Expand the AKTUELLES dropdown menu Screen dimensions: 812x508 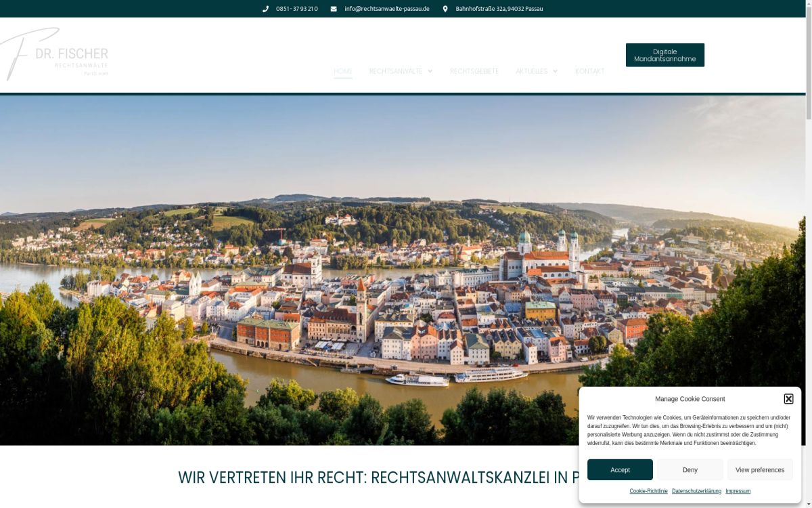pos(537,70)
